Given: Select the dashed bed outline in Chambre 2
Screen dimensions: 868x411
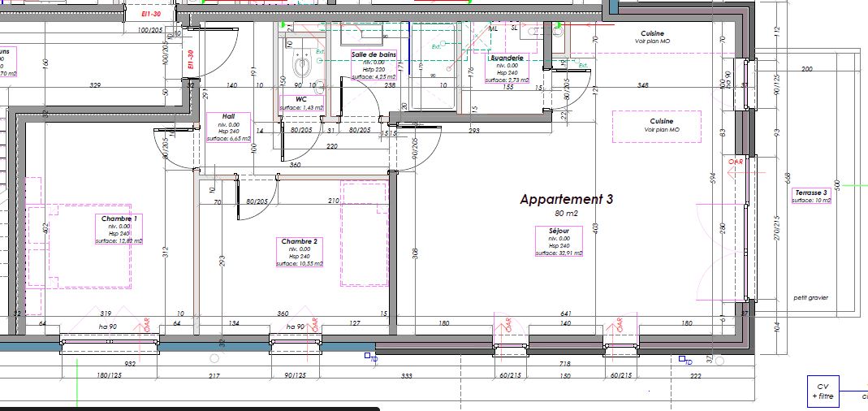Looking at the screenshot, I should tap(364, 234).
